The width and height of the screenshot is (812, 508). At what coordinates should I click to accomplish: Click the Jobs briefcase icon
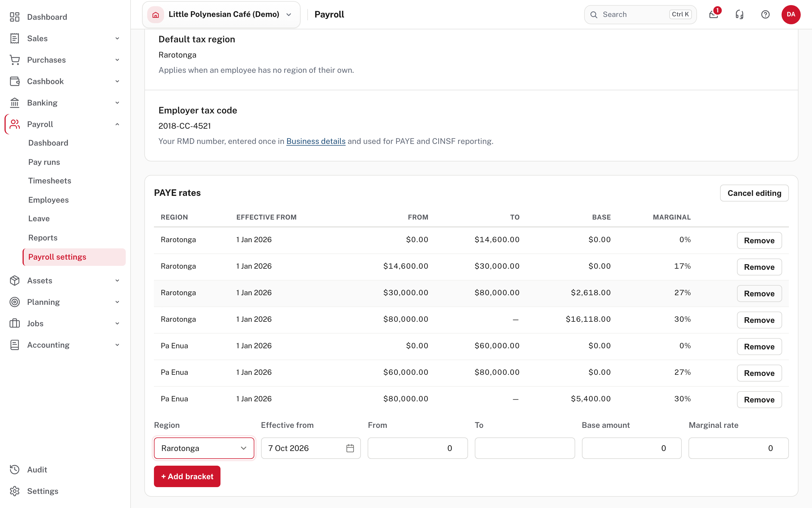(x=14, y=323)
